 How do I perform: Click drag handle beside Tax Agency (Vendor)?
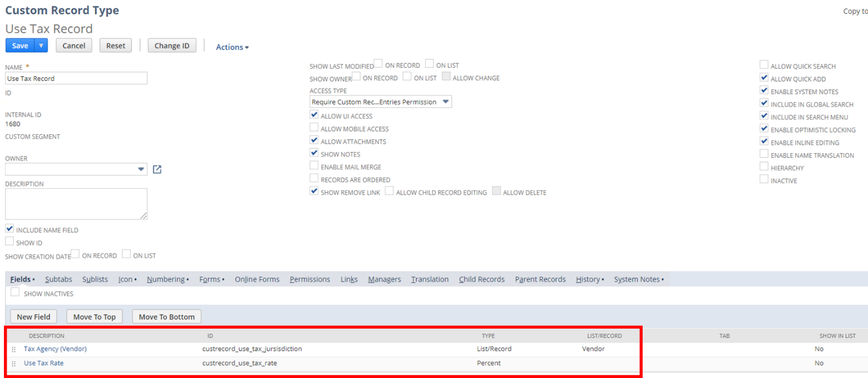14,350
